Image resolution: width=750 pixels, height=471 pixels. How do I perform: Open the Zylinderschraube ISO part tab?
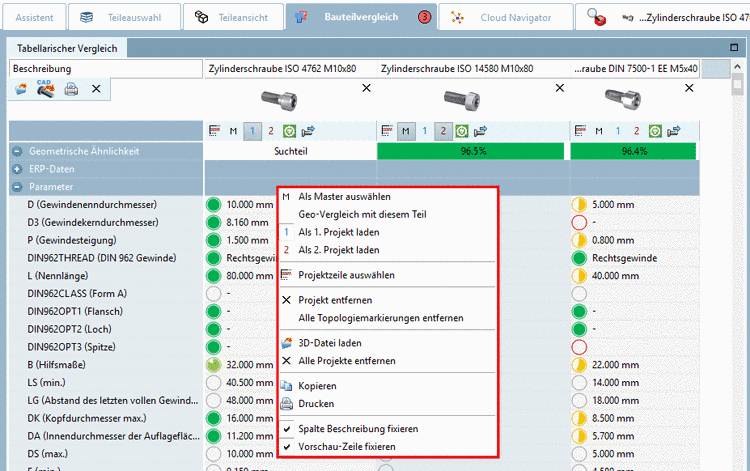(662, 18)
